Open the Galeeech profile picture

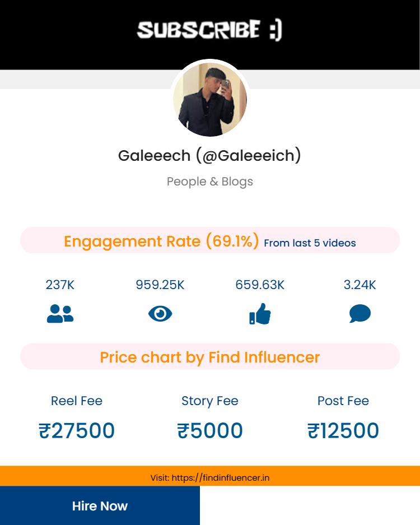(x=210, y=99)
